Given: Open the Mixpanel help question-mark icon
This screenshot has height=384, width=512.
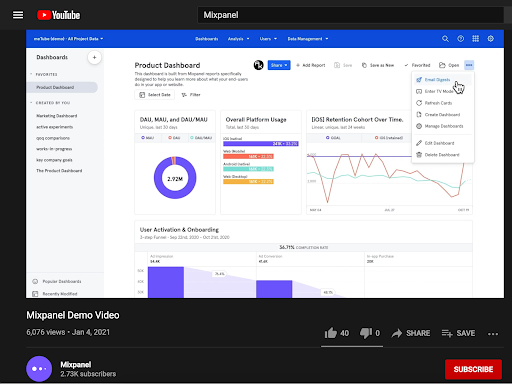Looking at the screenshot, I should 460,39.
